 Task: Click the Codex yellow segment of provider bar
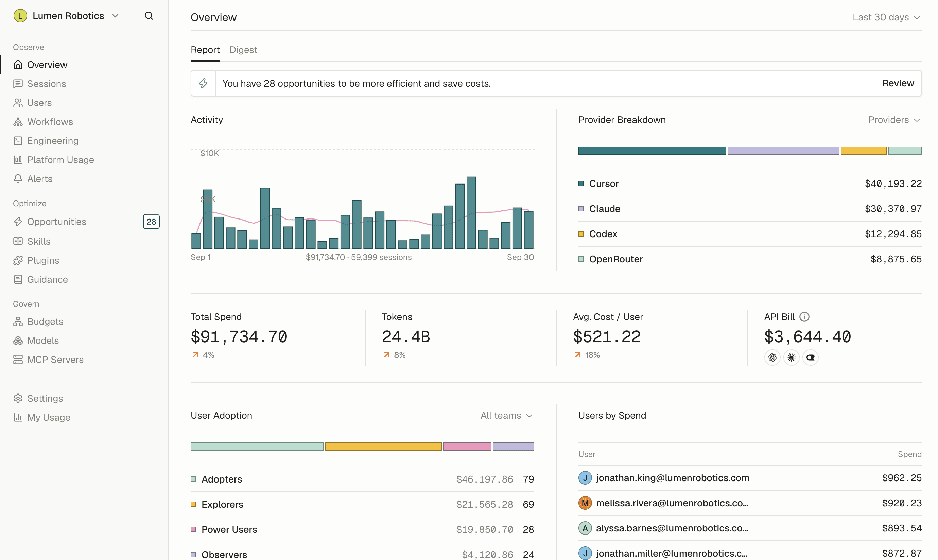tap(864, 151)
